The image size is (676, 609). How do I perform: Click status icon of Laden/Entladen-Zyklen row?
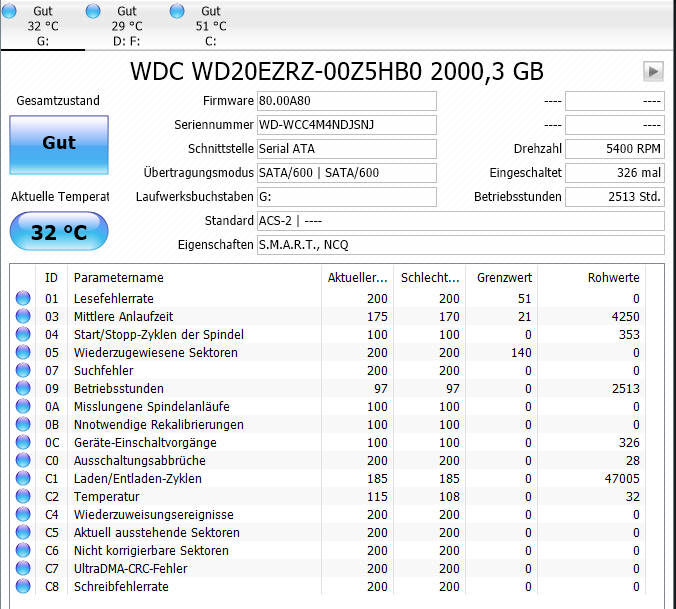click(23, 478)
